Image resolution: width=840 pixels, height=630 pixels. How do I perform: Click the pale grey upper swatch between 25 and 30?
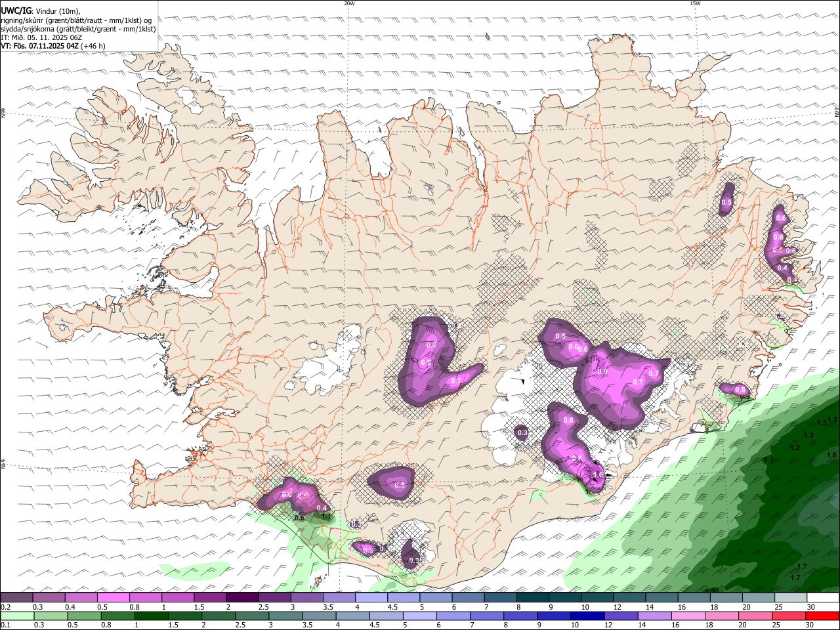[x=790, y=598]
